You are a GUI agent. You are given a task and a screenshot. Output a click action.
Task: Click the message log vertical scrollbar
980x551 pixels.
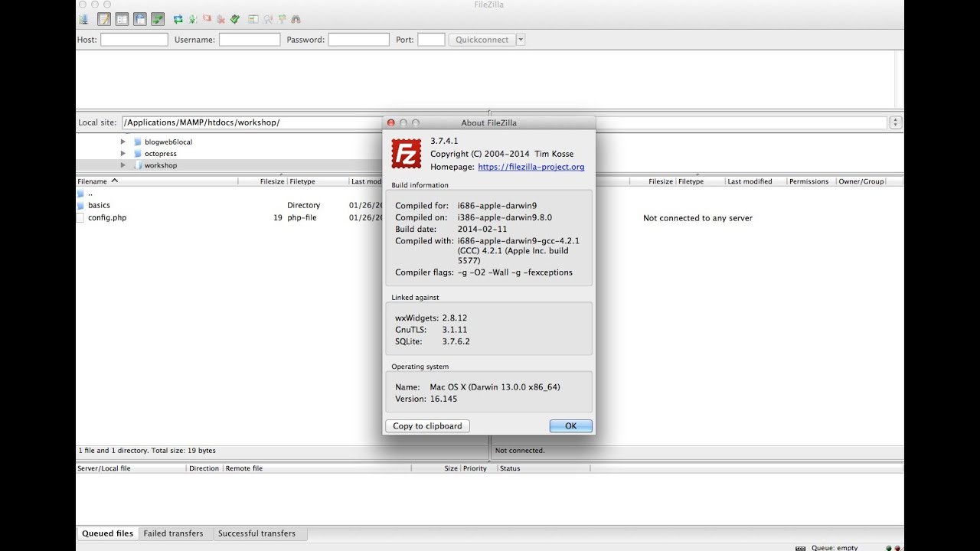point(899,80)
